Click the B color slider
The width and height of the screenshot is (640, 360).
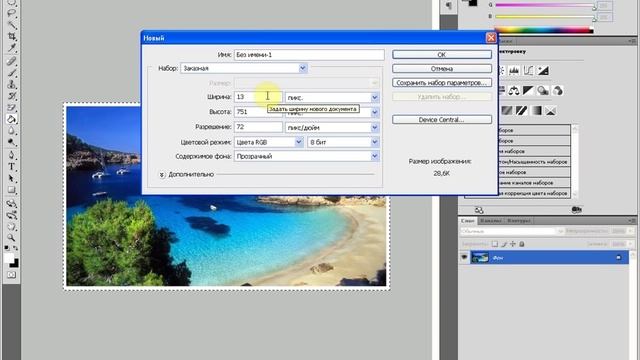tap(545, 16)
